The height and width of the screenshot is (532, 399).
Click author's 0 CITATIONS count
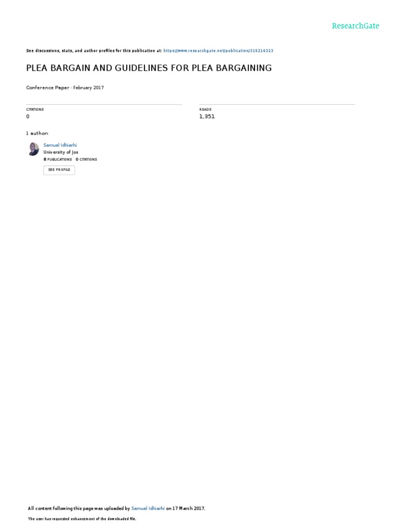pyautogui.click(x=86, y=159)
